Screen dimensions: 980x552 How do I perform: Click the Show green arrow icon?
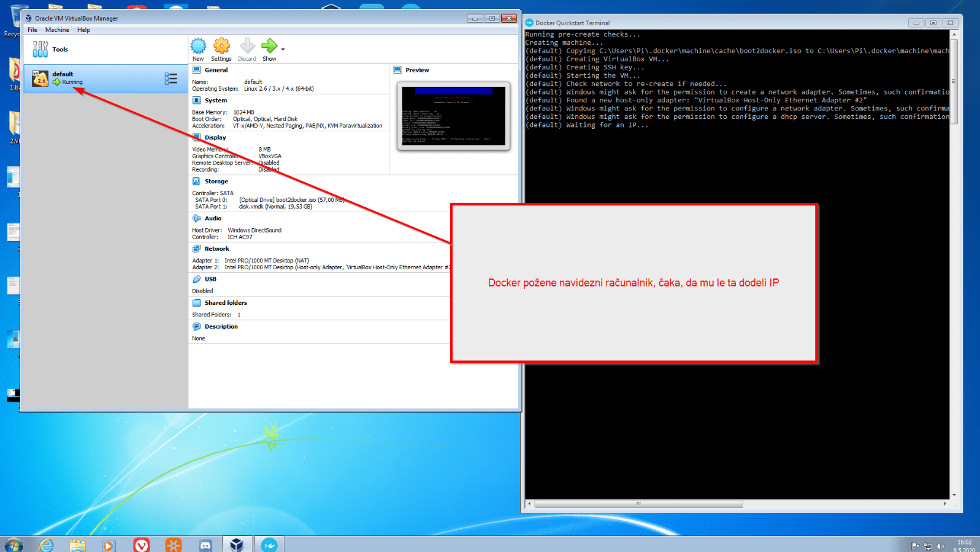click(x=269, y=45)
